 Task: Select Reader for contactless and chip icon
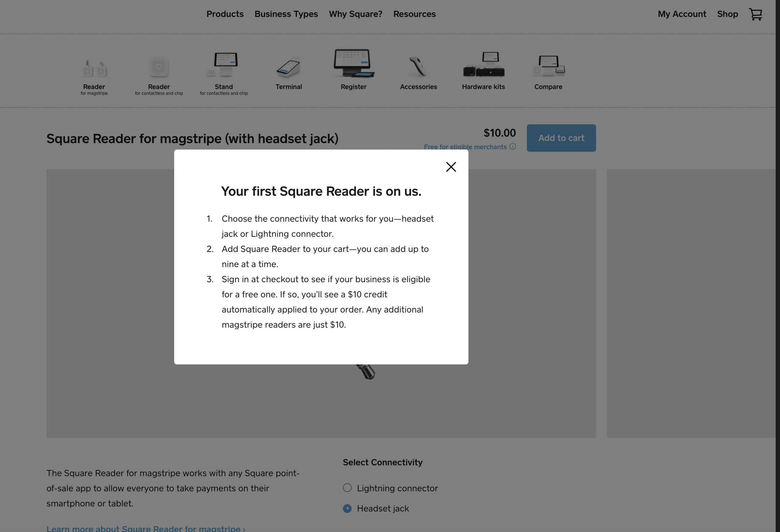click(159, 67)
